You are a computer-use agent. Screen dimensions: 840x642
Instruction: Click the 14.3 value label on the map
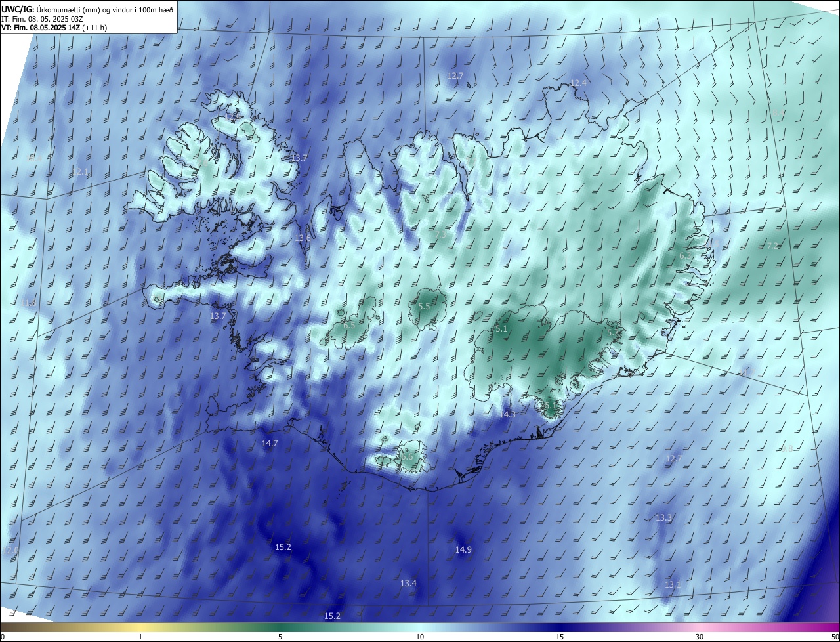pos(507,414)
